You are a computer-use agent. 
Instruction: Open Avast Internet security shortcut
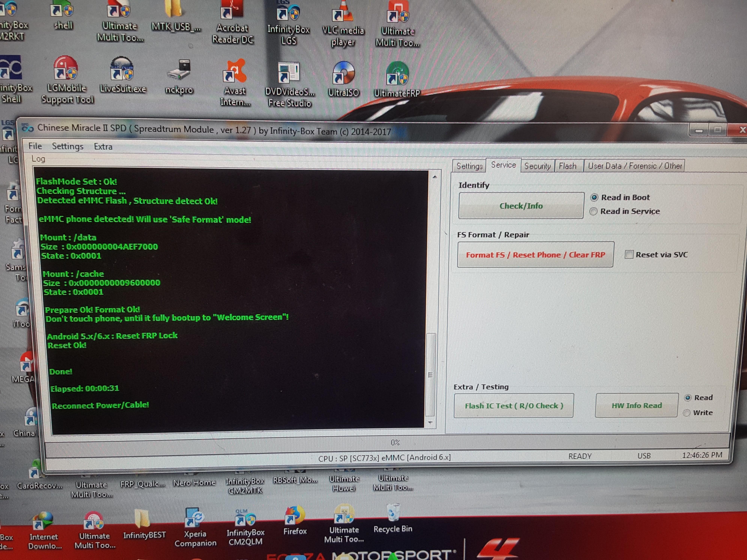pos(235,83)
